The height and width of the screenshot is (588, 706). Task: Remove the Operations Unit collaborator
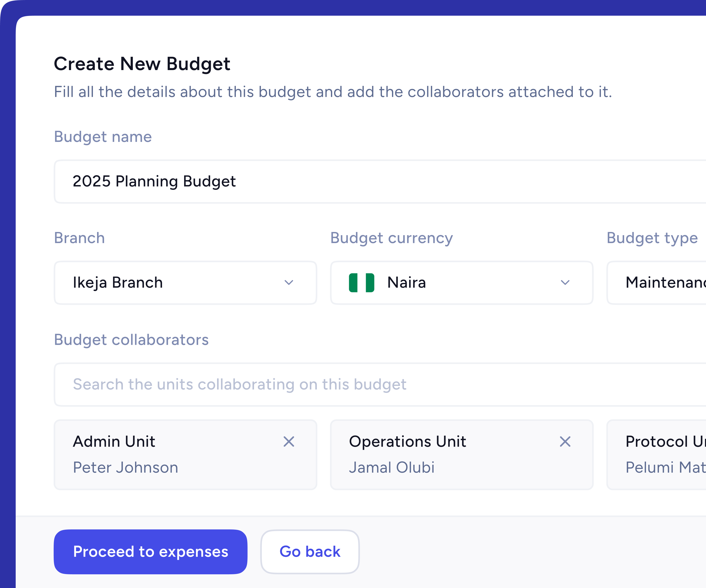click(566, 442)
